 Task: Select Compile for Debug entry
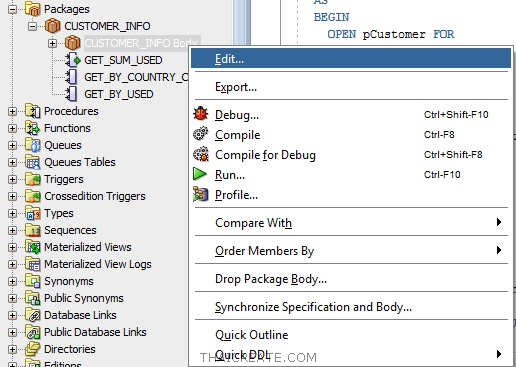tap(351, 155)
